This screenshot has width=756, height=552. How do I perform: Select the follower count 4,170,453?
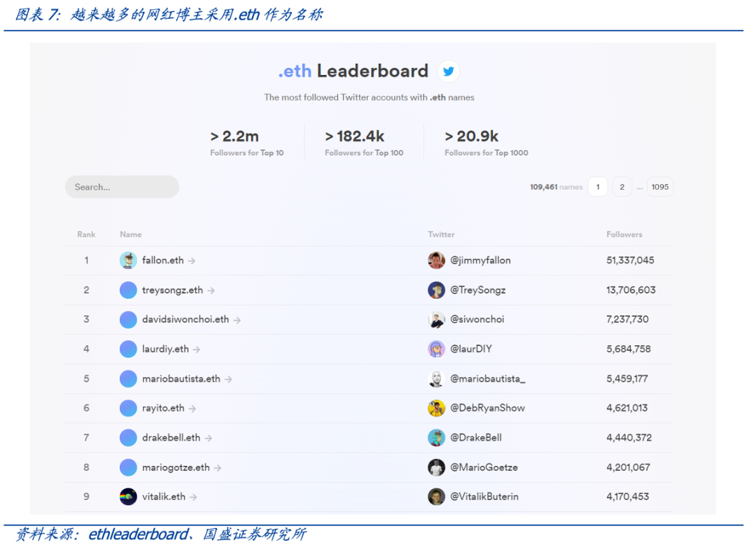tap(628, 497)
